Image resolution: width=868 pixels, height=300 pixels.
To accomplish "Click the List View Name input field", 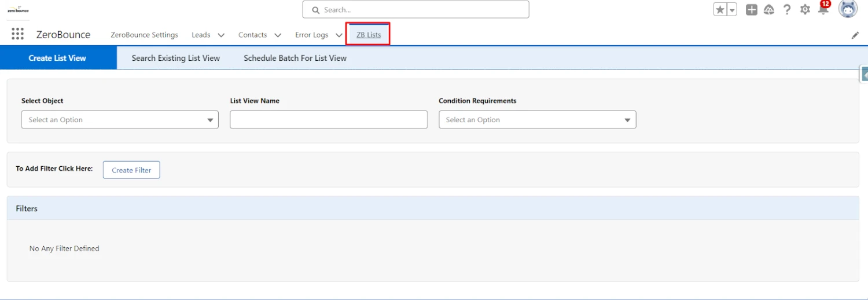I will [328, 120].
